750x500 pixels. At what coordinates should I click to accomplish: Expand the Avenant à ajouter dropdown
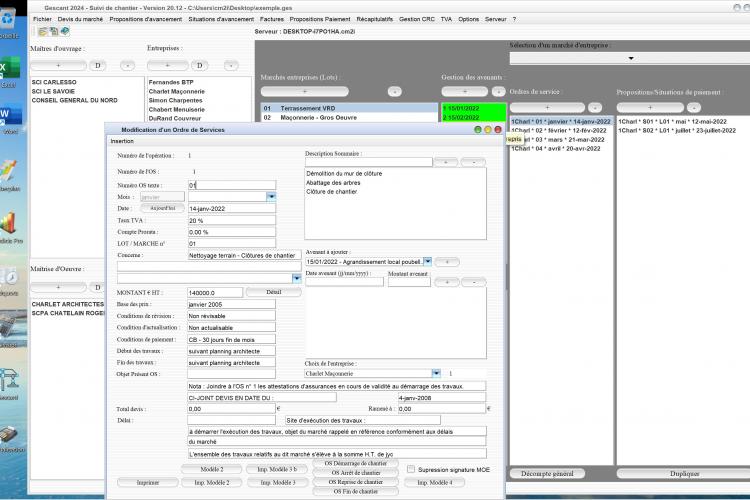[x=428, y=262]
